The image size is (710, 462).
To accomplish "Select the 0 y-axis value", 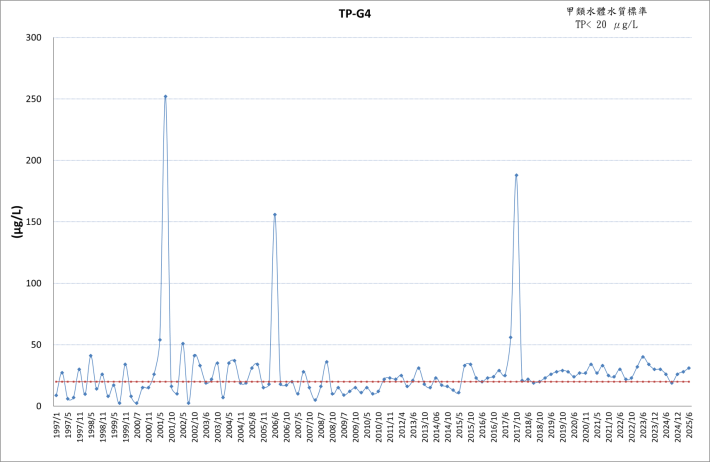I will click(39, 406).
